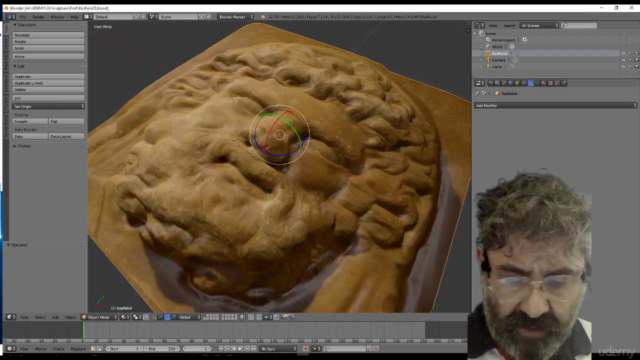
Task: Click the Delete button
Action: coord(48,89)
